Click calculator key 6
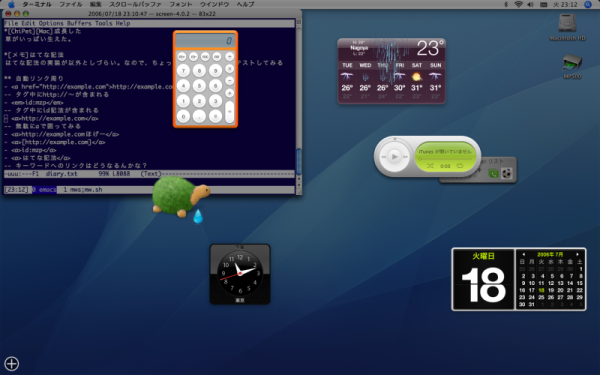This screenshot has width=600, height=375. point(215,86)
